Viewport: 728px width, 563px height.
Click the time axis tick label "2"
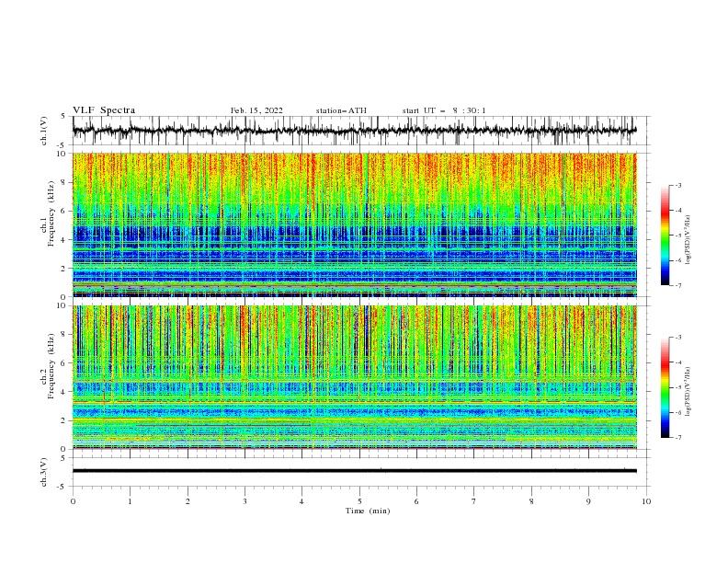point(188,501)
